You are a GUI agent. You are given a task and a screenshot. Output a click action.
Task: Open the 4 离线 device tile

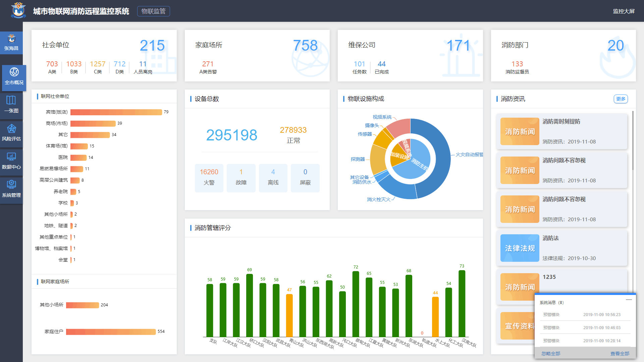click(x=273, y=178)
